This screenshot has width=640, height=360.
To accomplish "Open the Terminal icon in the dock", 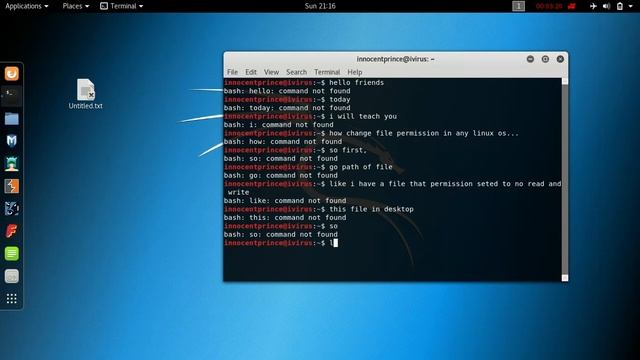I will tap(11, 96).
